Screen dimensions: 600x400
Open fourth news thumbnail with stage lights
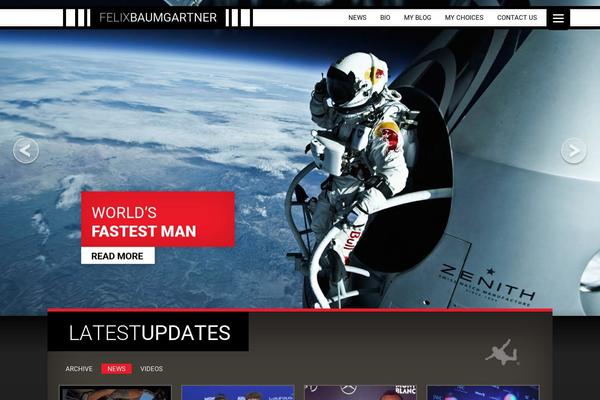pyautogui.click(x=483, y=392)
